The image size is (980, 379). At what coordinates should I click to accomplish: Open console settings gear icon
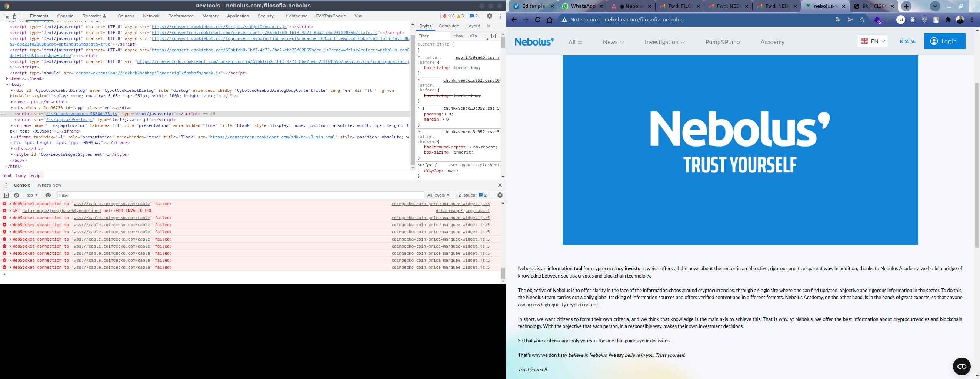click(500, 195)
